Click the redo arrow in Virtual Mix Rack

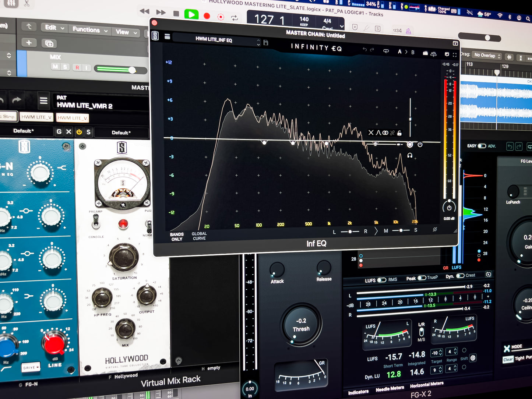pos(17,100)
